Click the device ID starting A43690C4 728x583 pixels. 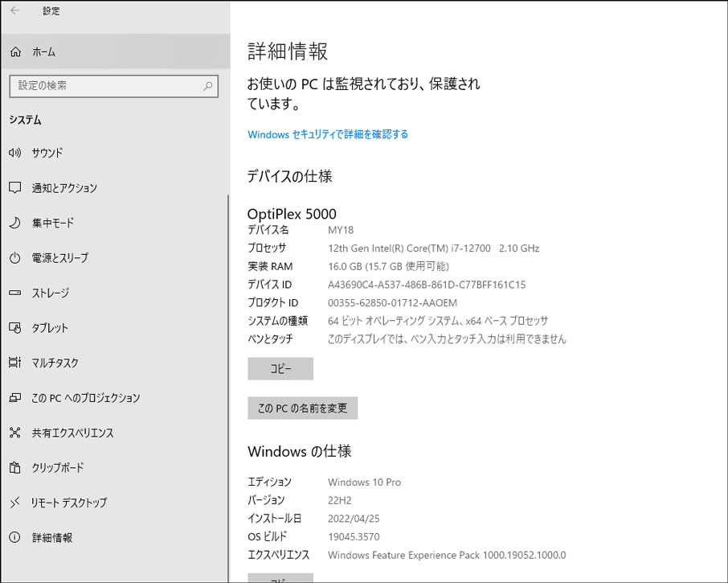coord(427,285)
